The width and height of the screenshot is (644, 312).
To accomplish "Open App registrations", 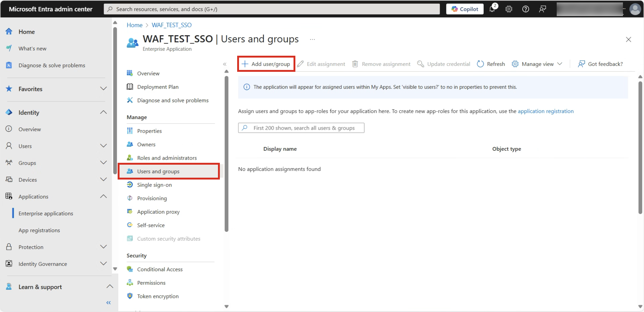I will (39, 230).
